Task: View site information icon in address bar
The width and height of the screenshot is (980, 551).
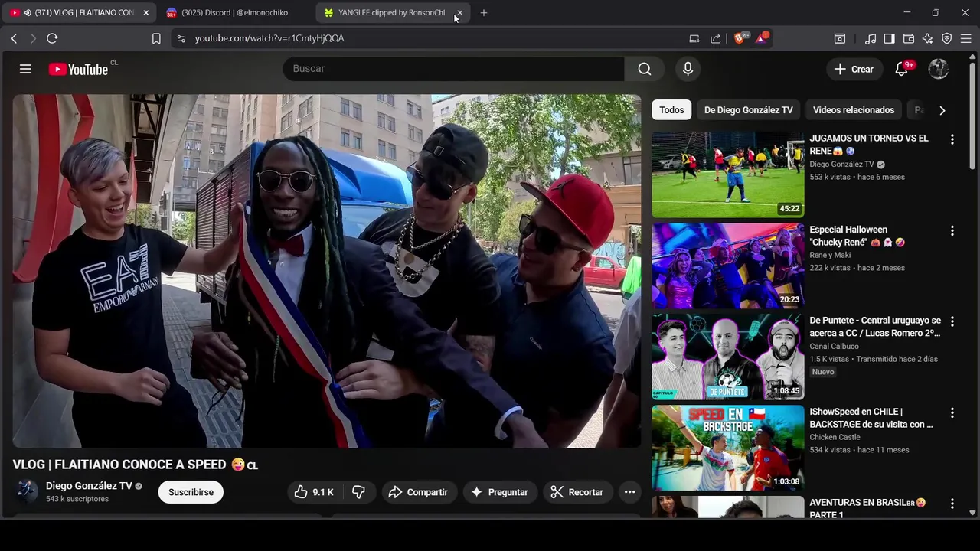Action: tap(181, 38)
